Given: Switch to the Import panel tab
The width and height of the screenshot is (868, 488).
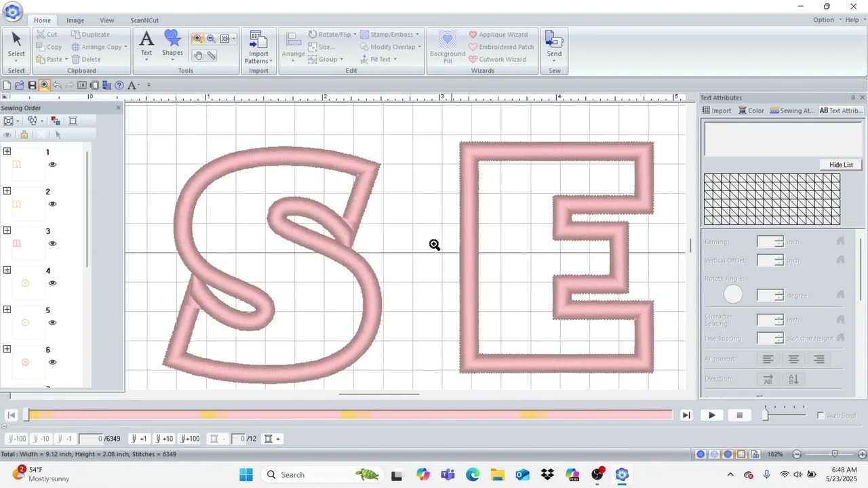Looking at the screenshot, I should pyautogui.click(x=717, y=110).
